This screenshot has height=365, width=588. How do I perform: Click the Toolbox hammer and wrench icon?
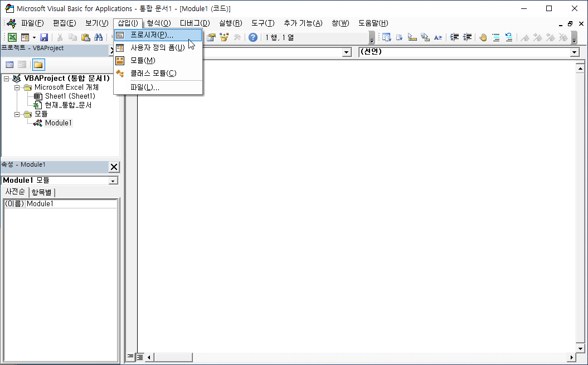pos(237,37)
